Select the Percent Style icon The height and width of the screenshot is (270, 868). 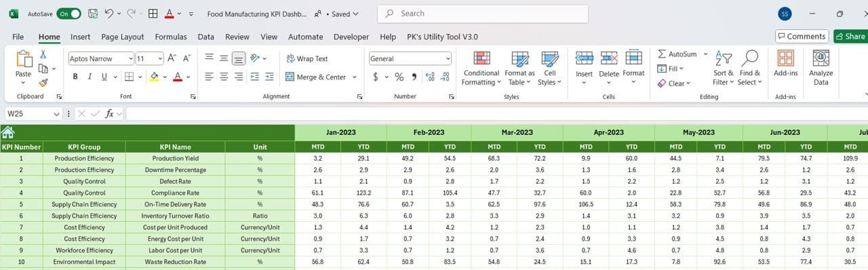399,77
